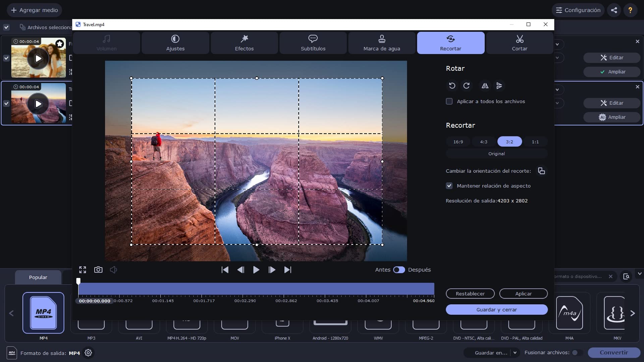Viewport: 644px width, 362px height.
Task: Open device detection icon
Action: click(x=626, y=277)
